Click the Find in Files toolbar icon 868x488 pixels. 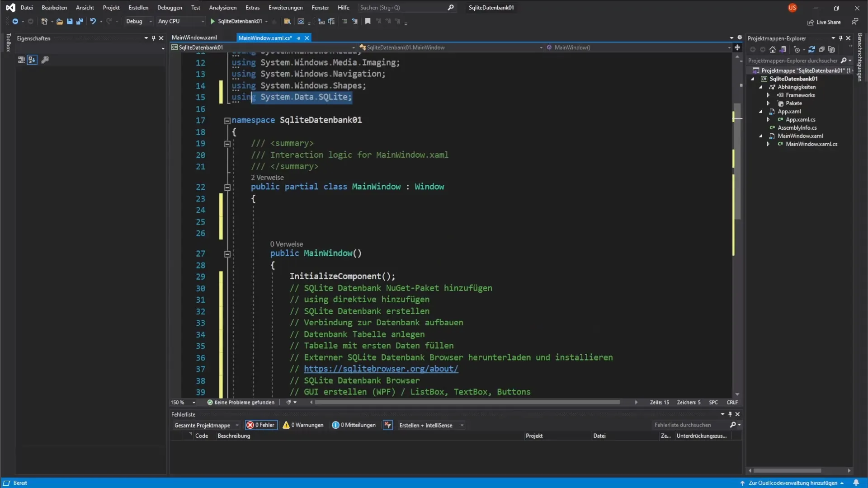click(x=287, y=21)
